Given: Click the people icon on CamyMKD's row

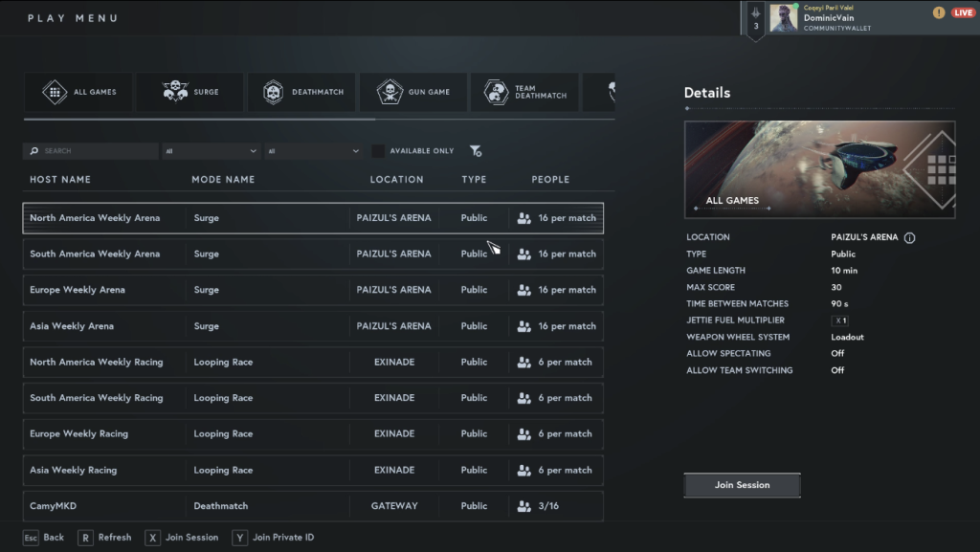Looking at the screenshot, I should pos(523,506).
